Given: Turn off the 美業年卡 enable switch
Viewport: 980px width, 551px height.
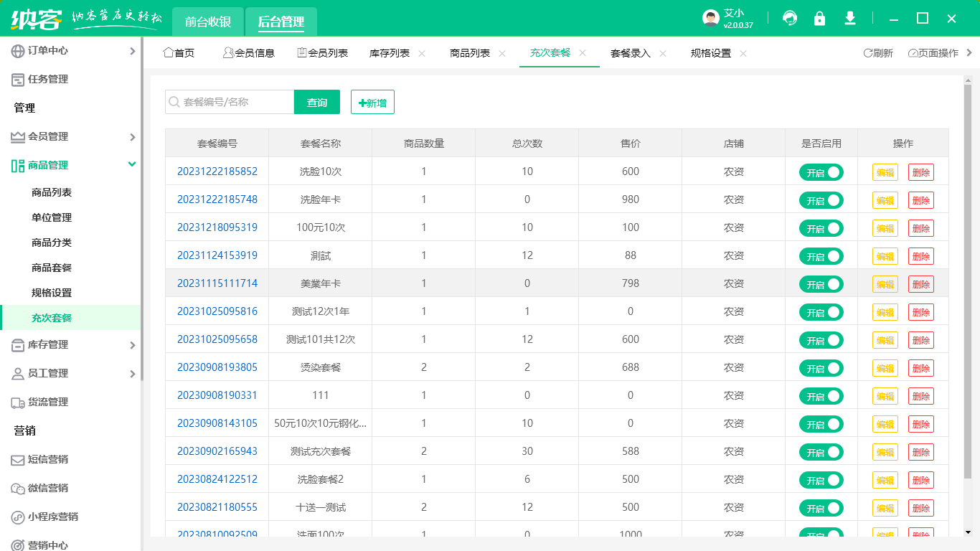Looking at the screenshot, I should (x=821, y=283).
